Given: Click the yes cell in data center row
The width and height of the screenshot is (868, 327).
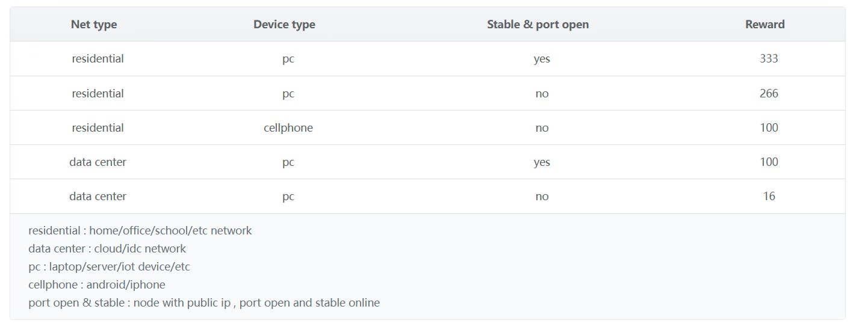Looking at the screenshot, I should coord(542,162).
